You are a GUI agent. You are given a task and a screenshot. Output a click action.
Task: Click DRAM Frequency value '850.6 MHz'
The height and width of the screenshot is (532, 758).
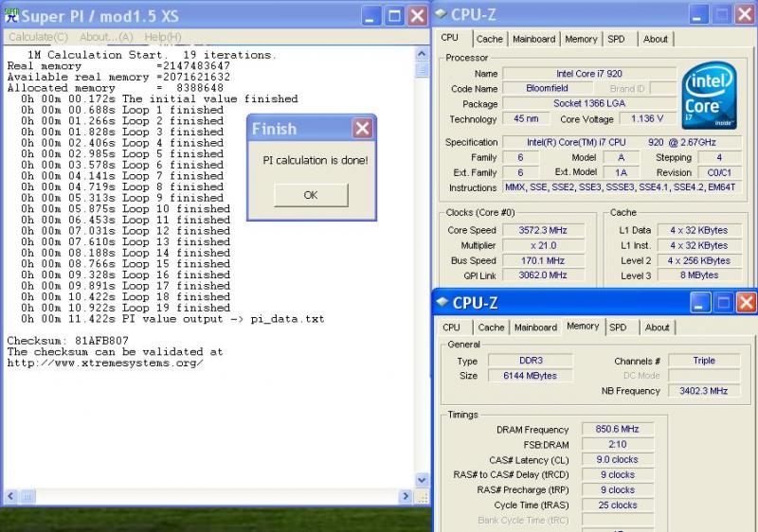[x=618, y=429]
